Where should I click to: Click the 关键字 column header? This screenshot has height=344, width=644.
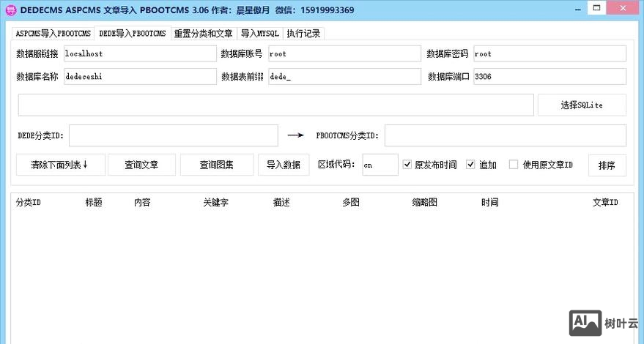point(215,203)
